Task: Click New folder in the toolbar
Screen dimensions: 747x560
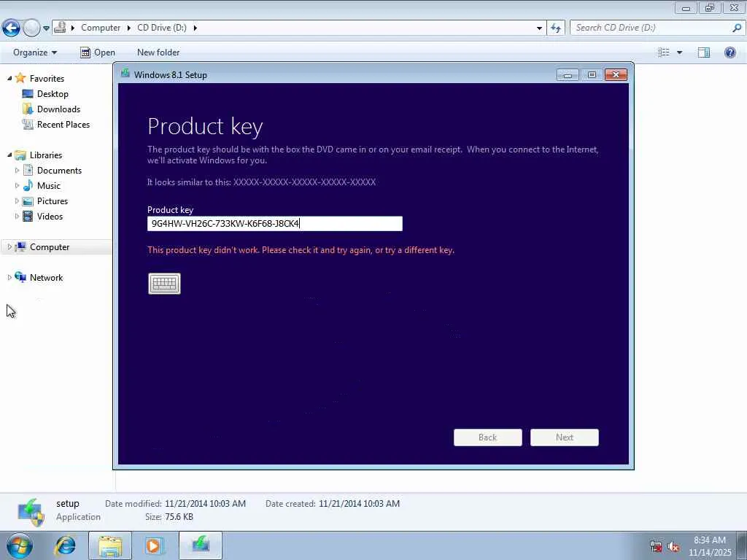Action: (x=158, y=52)
